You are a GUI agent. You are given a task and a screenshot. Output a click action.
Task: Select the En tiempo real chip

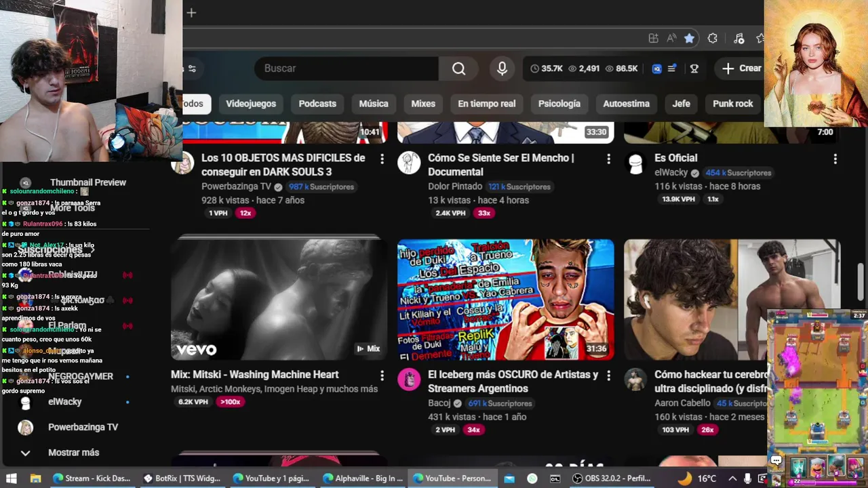coord(487,104)
